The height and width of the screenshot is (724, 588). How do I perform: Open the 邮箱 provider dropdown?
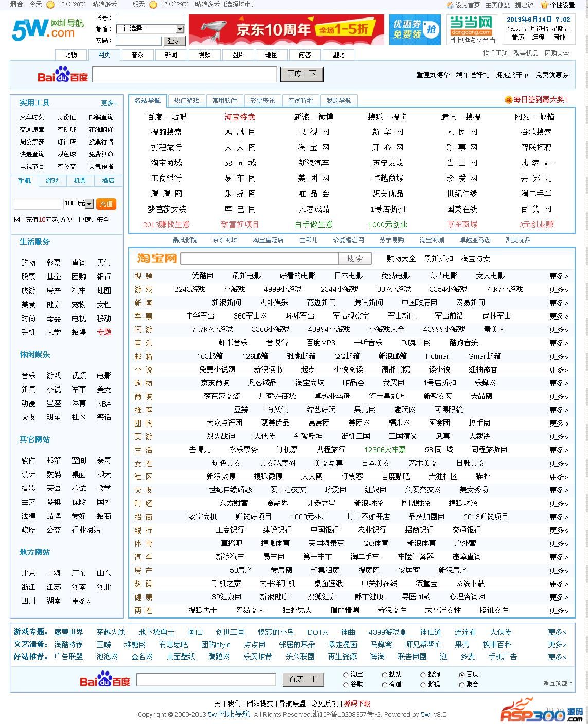pyautogui.click(x=150, y=29)
